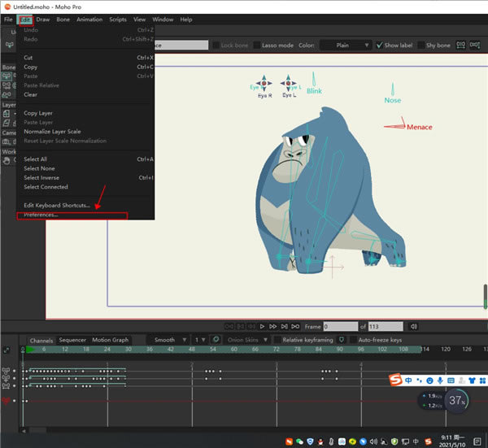Expand the Smooth interpolation dropdown

tap(169, 340)
